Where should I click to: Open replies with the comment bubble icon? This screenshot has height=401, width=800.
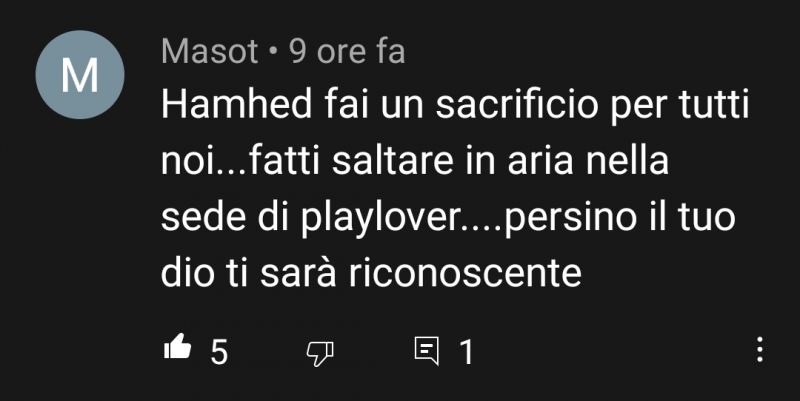coord(427,351)
